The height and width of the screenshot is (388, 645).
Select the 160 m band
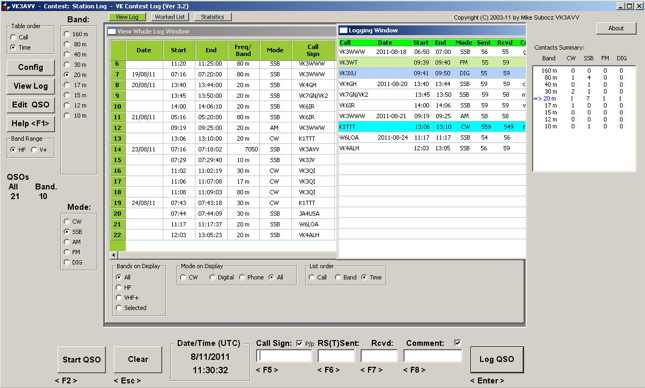(67, 34)
